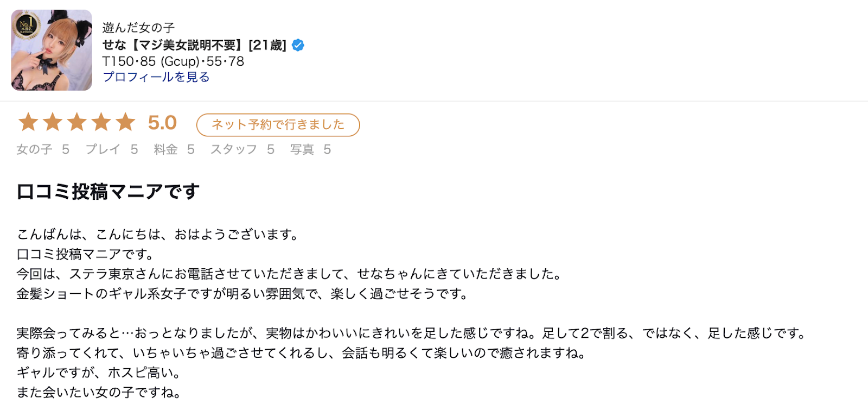Select the name せな【マジ美女説明不要】

point(172,45)
